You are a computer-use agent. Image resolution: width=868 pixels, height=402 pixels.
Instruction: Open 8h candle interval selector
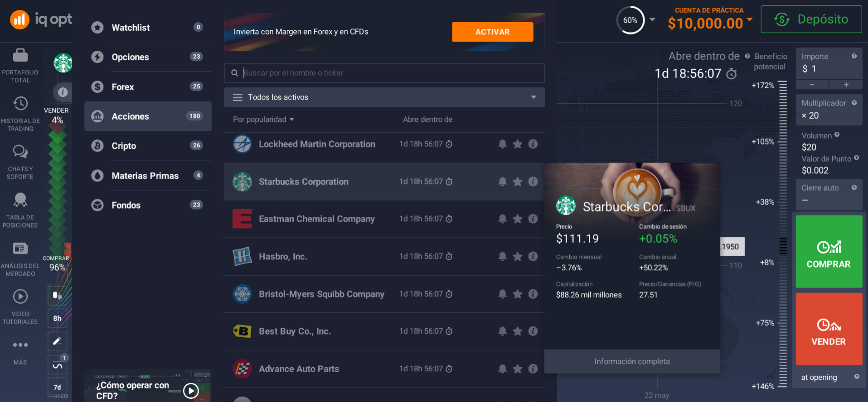click(x=57, y=318)
